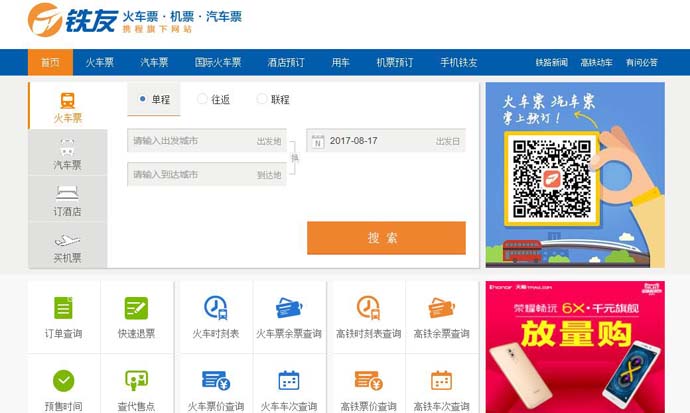Click the 放量购 Honor phone advertisement
The height and width of the screenshot is (413, 690).
(x=575, y=347)
